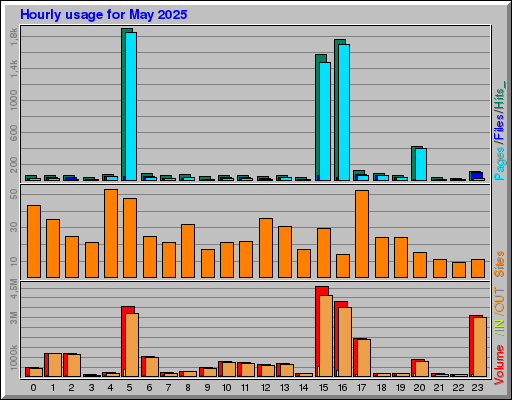Viewport: 512px width, 400px height.
Task: Click the hour label '3' on the x-axis
Action: click(91, 388)
